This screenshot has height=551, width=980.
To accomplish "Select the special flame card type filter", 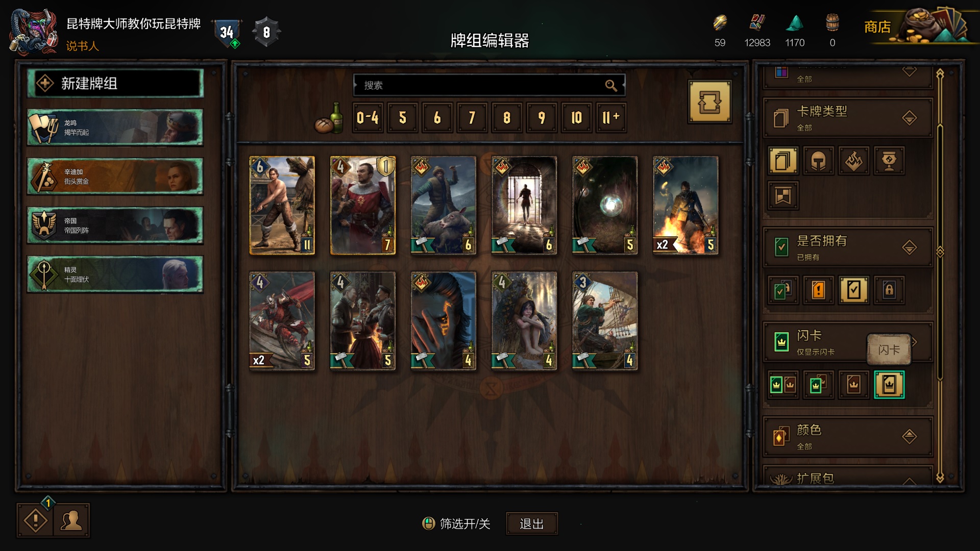I will pyautogui.click(x=854, y=161).
